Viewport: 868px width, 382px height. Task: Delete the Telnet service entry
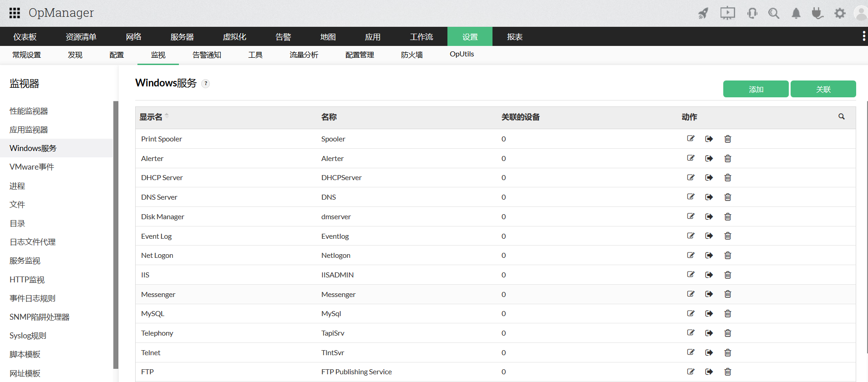728,352
